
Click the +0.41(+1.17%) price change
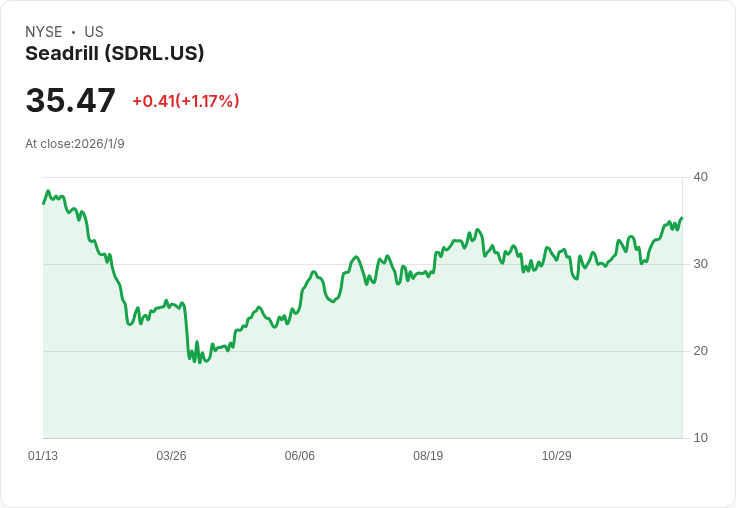click(186, 101)
